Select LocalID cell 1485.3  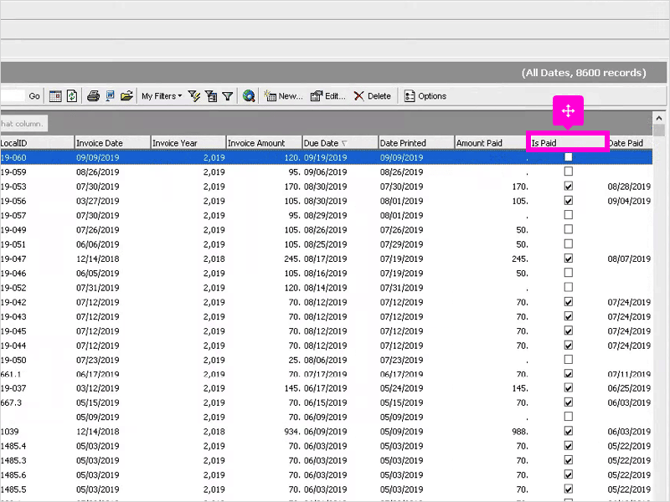pos(13,460)
